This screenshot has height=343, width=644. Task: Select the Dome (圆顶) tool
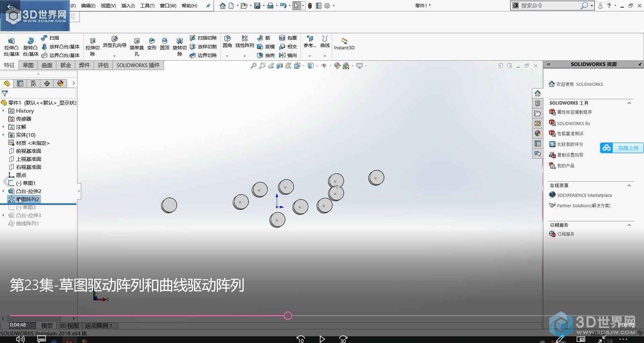click(165, 44)
